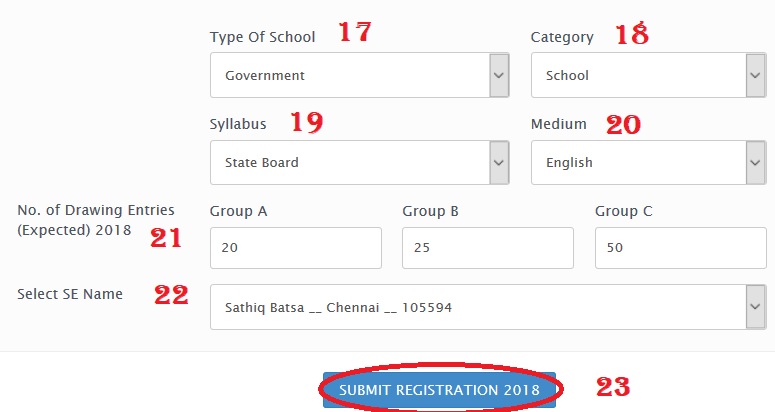This screenshot has width=775, height=412.
Task: Select the Group C entries input field
Action: 679,248
